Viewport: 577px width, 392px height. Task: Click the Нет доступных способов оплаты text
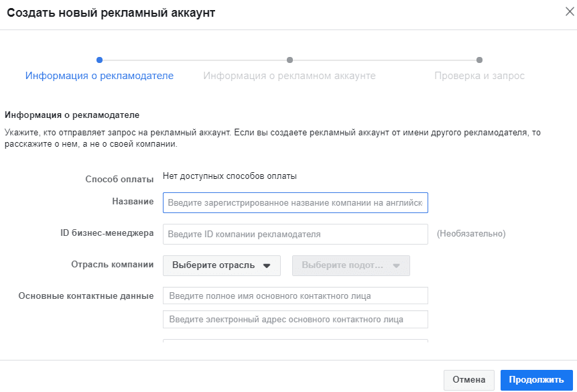click(x=230, y=176)
